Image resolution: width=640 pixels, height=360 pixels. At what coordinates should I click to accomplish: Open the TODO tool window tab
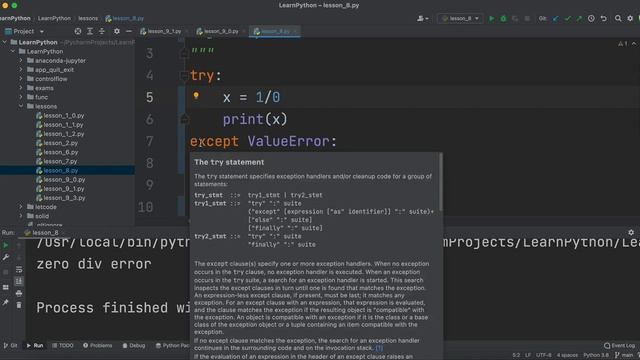tap(62, 345)
